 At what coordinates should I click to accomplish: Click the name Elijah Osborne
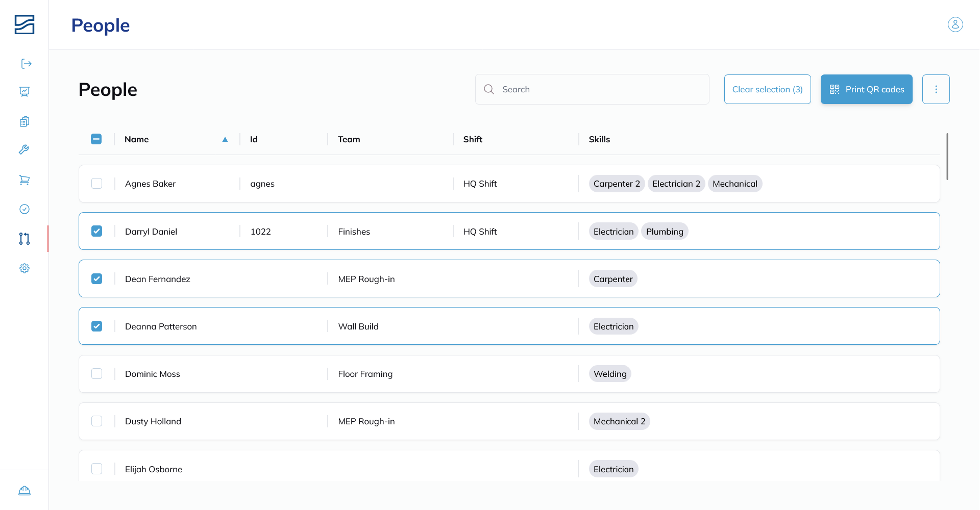coord(154,469)
